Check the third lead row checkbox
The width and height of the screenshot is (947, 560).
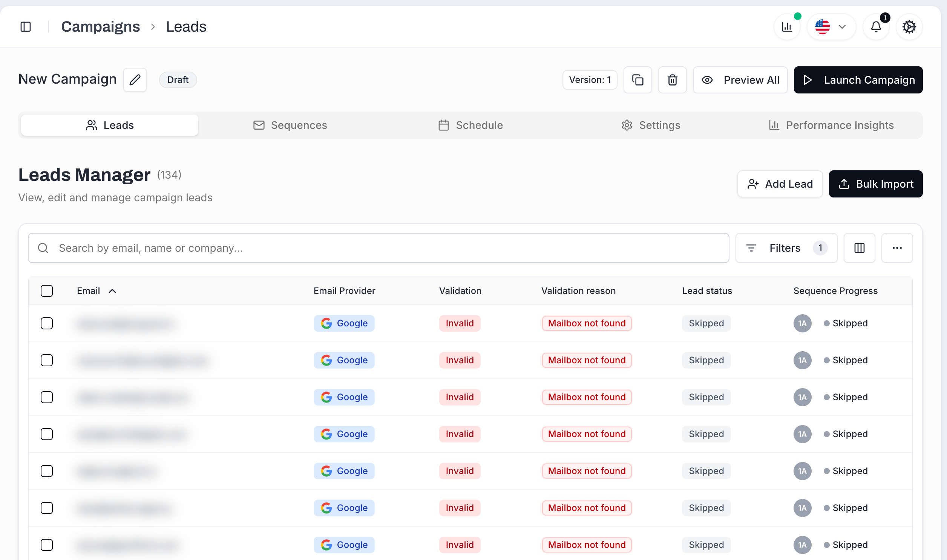(x=47, y=397)
